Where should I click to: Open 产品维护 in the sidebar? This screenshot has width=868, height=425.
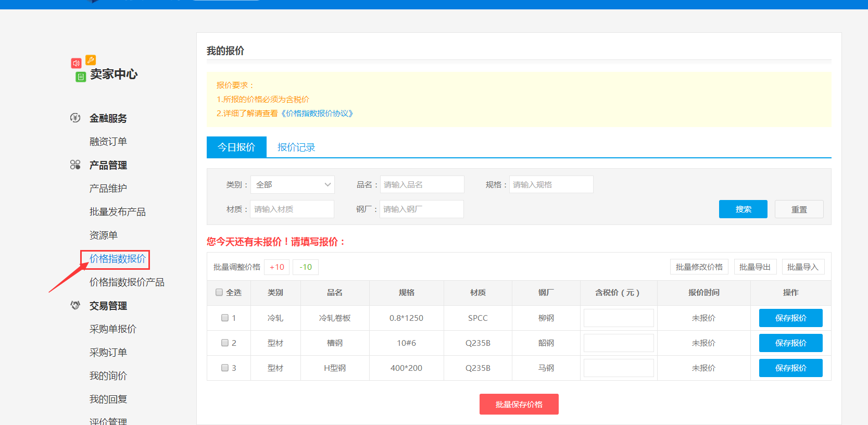[108, 188]
